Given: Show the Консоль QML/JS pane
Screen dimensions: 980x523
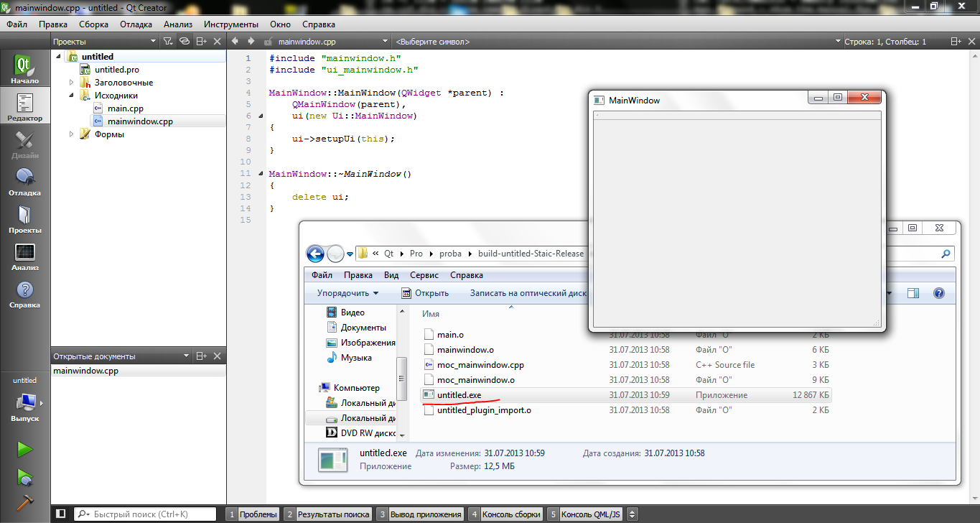Looking at the screenshot, I should tap(585, 514).
